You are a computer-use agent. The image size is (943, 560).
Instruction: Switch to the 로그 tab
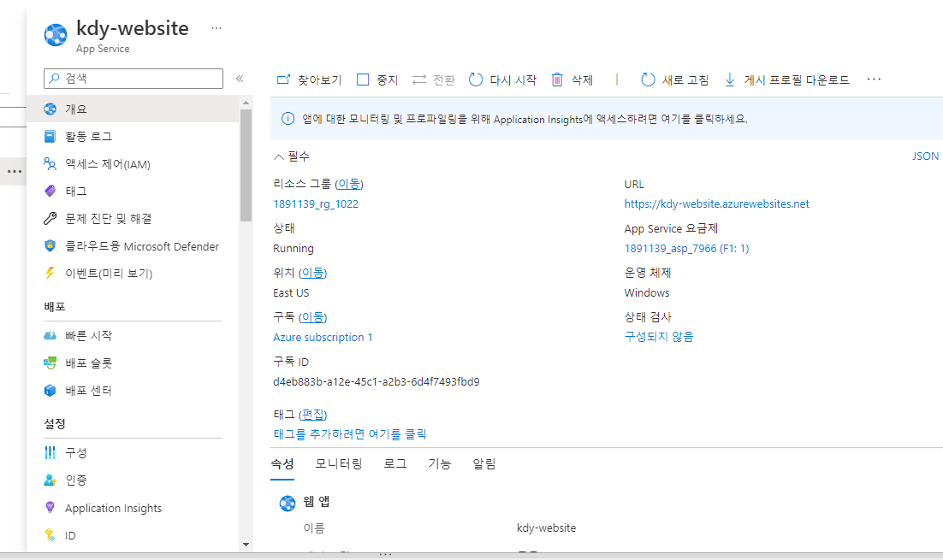395,464
